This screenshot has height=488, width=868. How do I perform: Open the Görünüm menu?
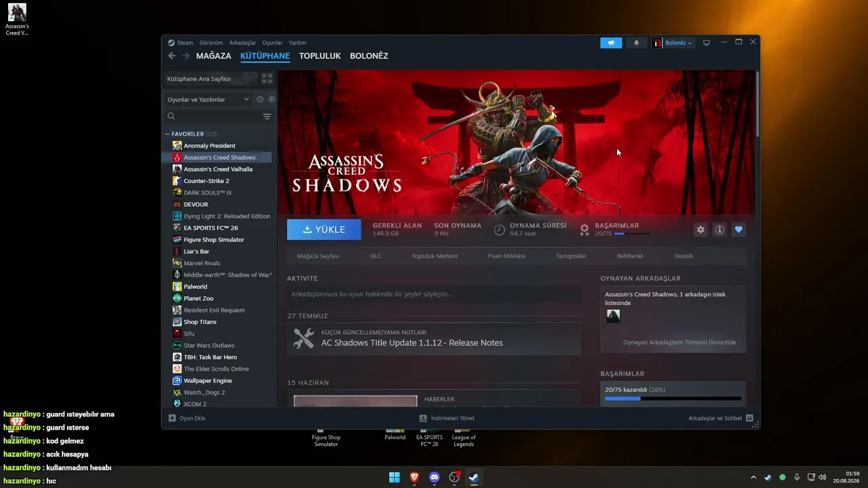[211, 43]
